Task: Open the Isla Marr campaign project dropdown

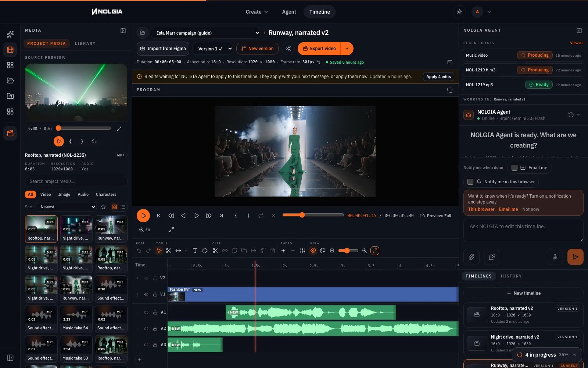Action: [206, 33]
